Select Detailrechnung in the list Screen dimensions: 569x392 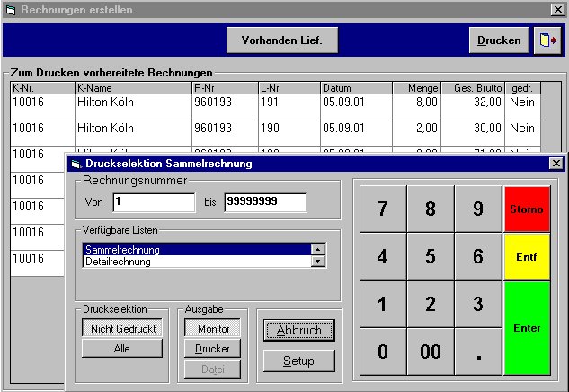click(x=195, y=262)
